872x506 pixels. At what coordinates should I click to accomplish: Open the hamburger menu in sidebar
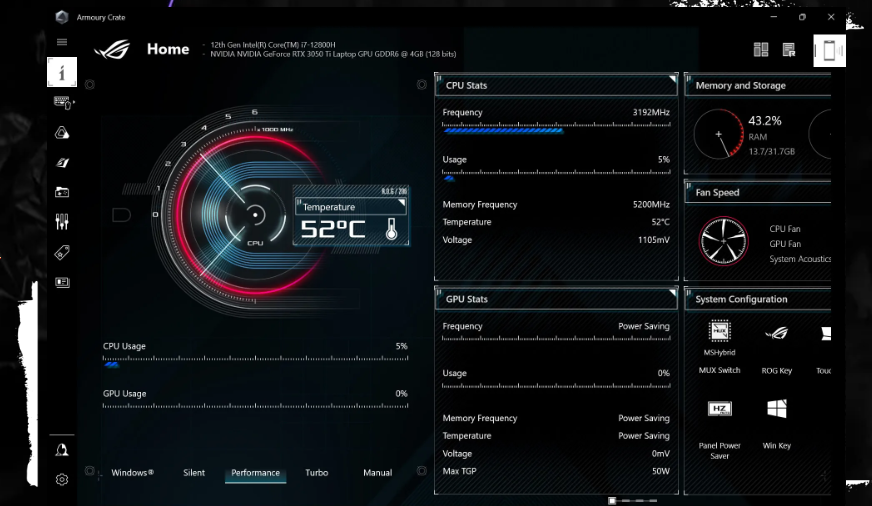[x=62, y=42]
